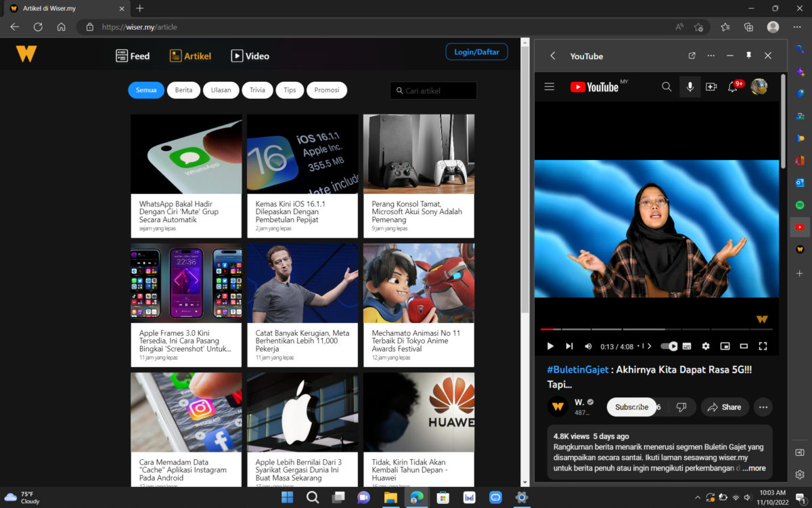Viewport: 812px width, 508px height.
Task: Pin the YouTube sidebar panel
Action: pyautogui.click(x=748, y=56)
